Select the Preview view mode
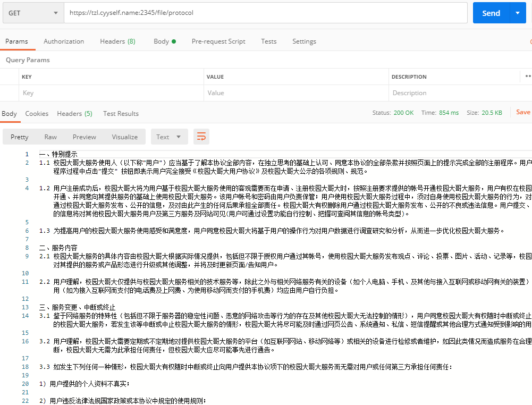 [x=84, y=137]
